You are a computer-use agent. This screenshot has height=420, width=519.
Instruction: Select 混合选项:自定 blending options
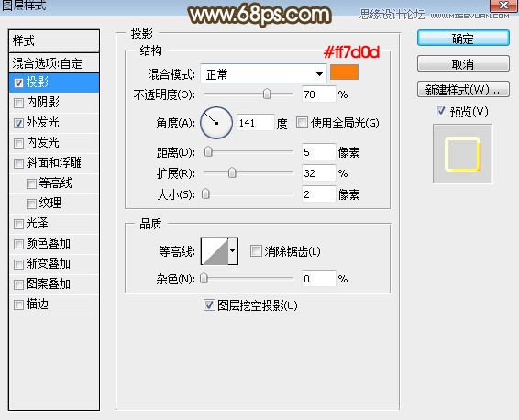coord(54,63)
